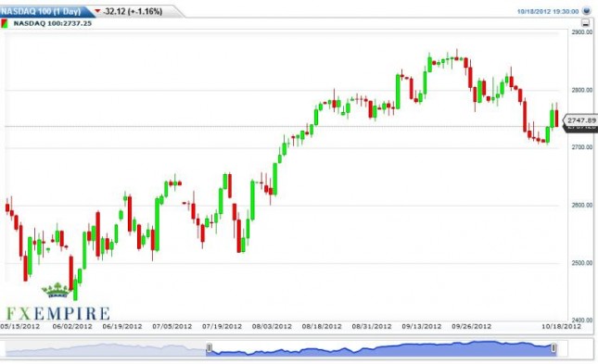The image size is (598, 364).
Task: Click the 2800.00 price axis label
Action: coord(582,90)
